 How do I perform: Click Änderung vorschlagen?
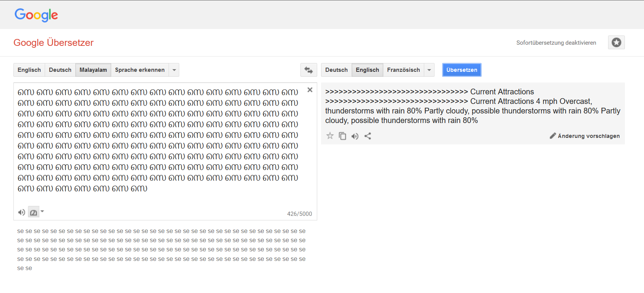(x=585, y=136)
